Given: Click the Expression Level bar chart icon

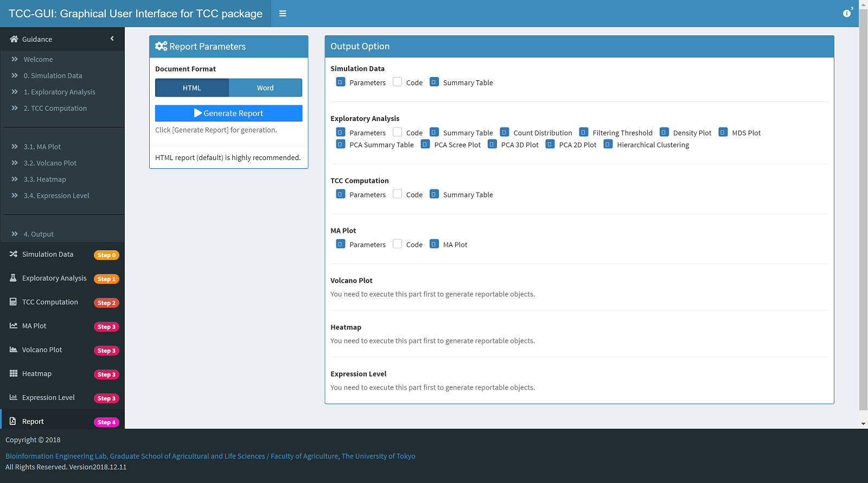Looking at the screenshot, I should (14, 397).
